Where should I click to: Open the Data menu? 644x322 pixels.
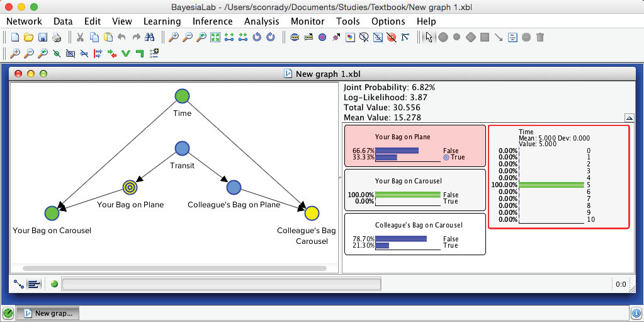pyautogui.click(x=63, y=21)
